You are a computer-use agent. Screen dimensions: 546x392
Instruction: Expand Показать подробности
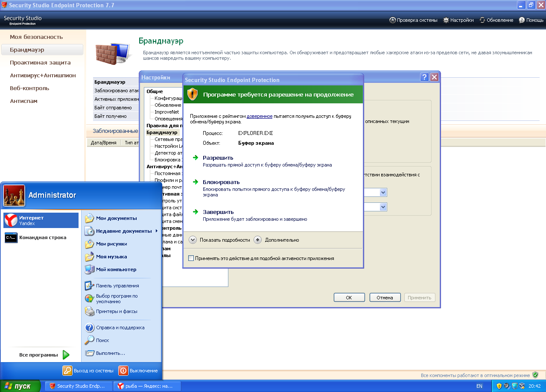pos(193,240)
